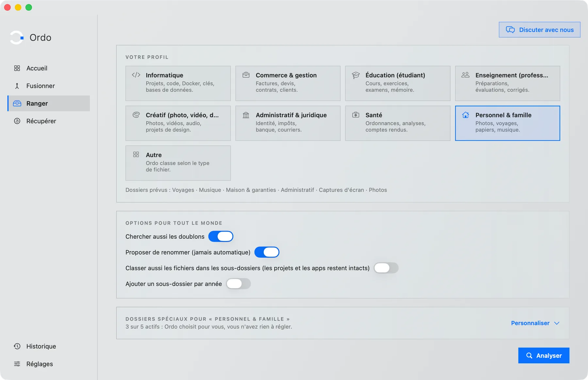The height and width of the screenshot is (380, 588).
Task: Pick the Éducation (étudiant) title
Action: click(x=395, y=75)
